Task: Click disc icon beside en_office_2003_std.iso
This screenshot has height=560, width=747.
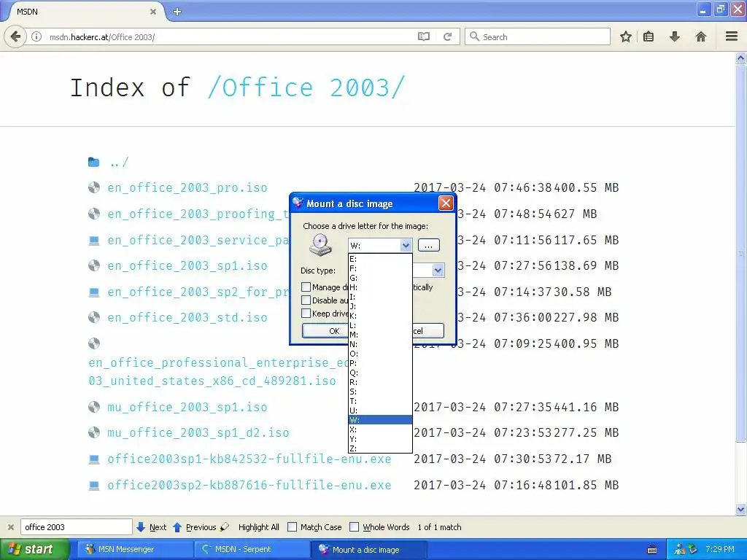Action: [94, 318]
